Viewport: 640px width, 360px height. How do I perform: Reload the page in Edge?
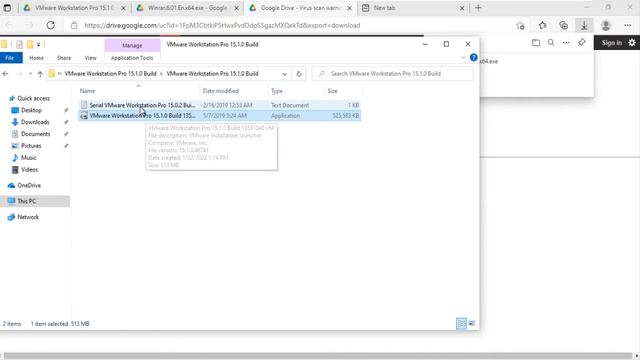[51, 25]
